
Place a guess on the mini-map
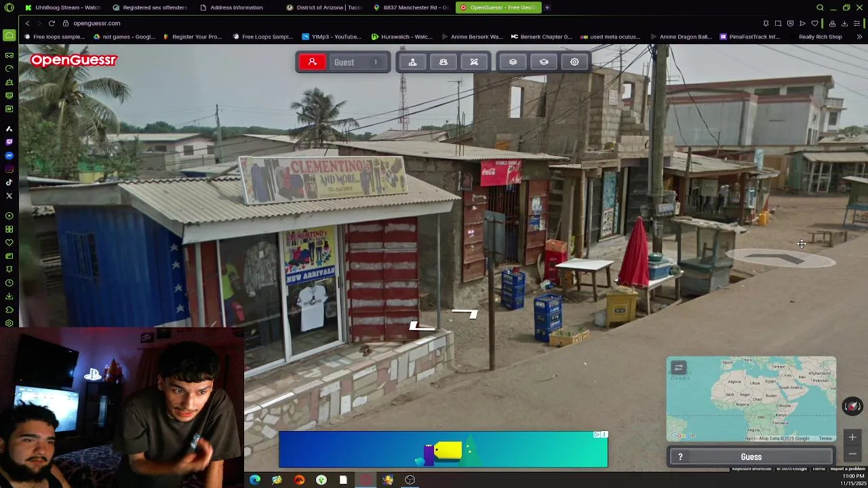(x=751, y=399)
